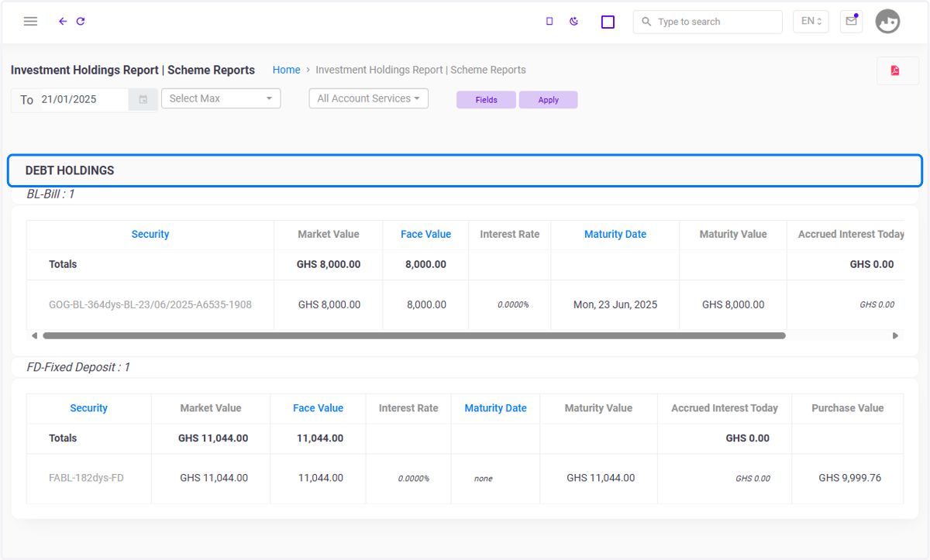Click the Apply button

(548, 100)
